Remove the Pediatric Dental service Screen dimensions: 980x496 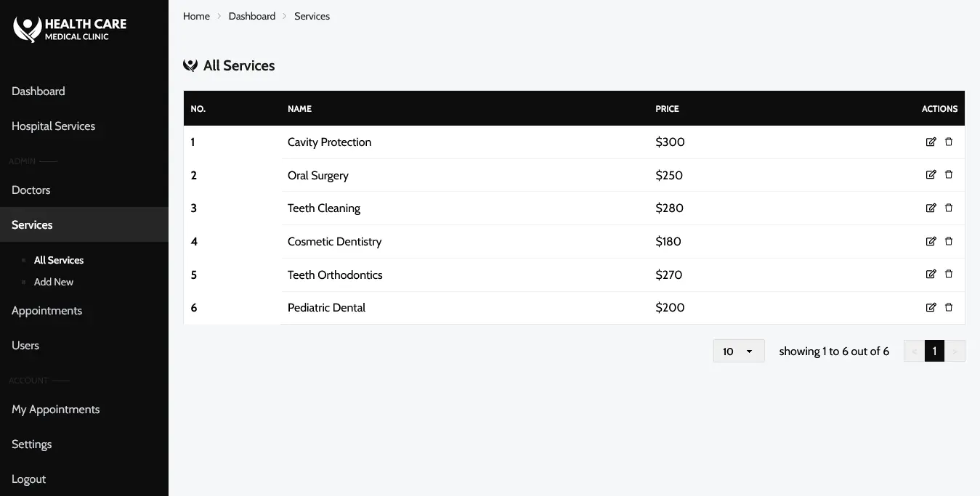click(x=949, y=307)
